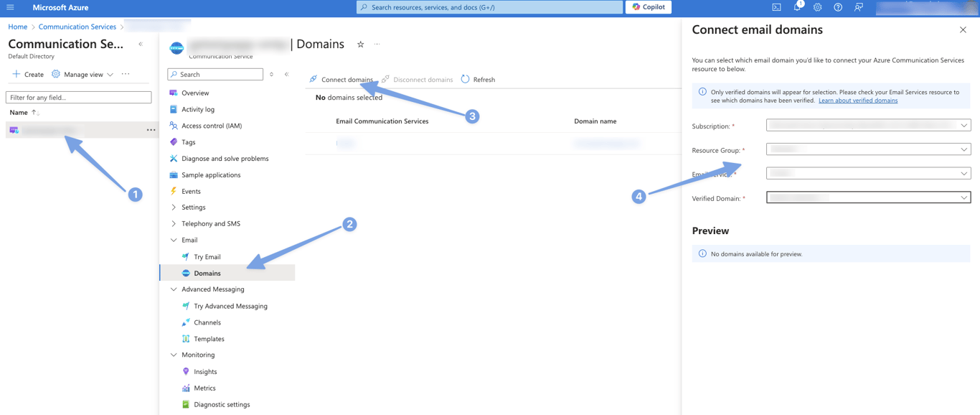Open the notifications bell icon
The height and width of the screenshot is (415, 980).
797,7
